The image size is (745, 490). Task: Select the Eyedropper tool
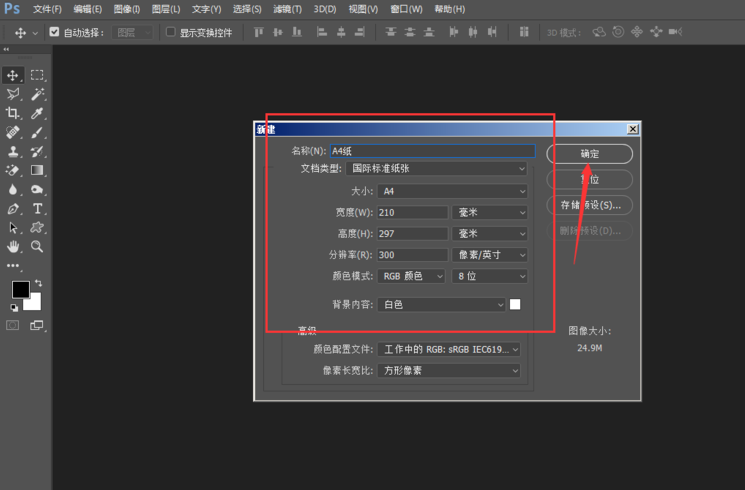pos(37,113)
